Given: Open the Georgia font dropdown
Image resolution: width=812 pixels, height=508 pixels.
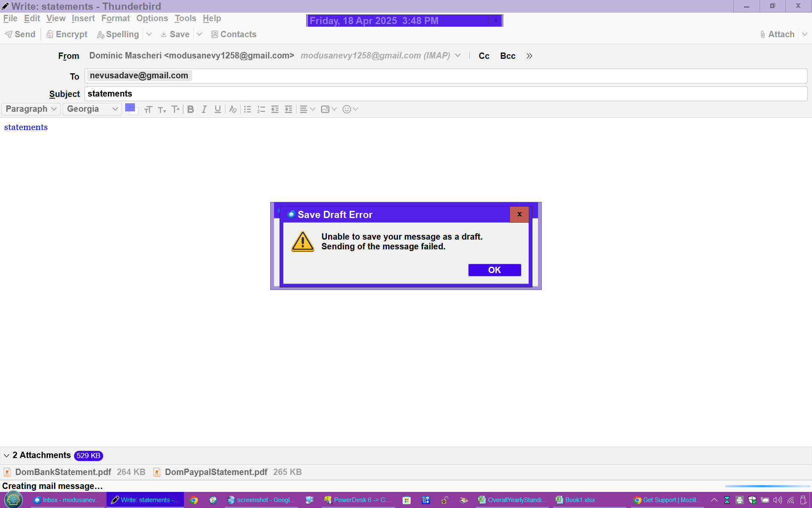Looking at the screenshot, I should point(92,109).
